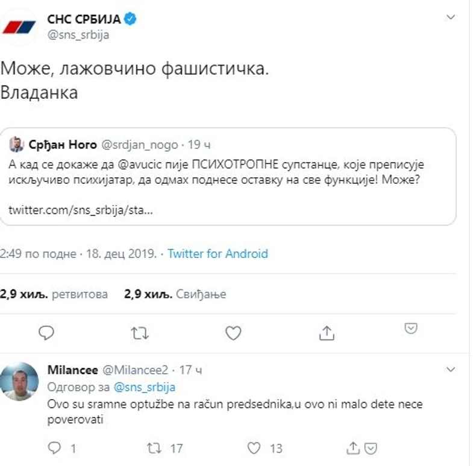View the 2,9 хиљ. ретвитова list
The height and width of the screenshot is (466, 476).
(54, 295)
